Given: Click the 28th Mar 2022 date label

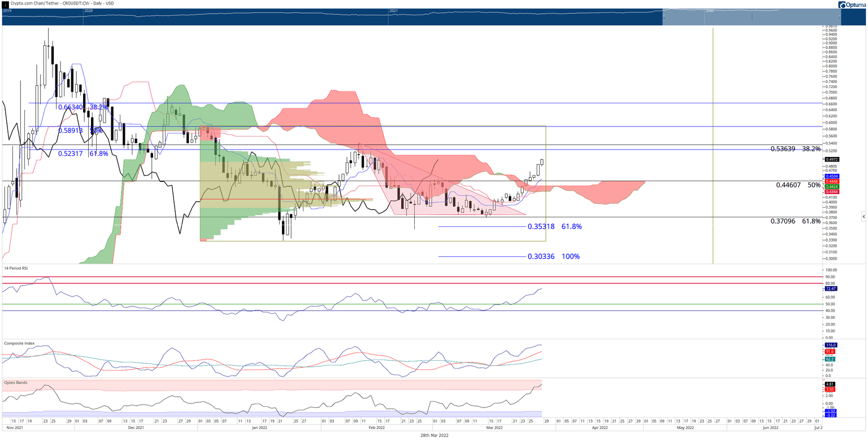Looking at the screenshot, I should click(x=433, y=435).
